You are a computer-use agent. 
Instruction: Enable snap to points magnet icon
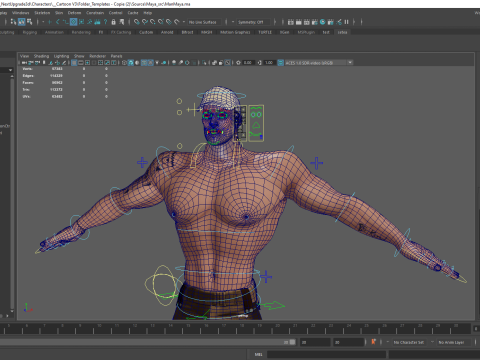(152, 22)
